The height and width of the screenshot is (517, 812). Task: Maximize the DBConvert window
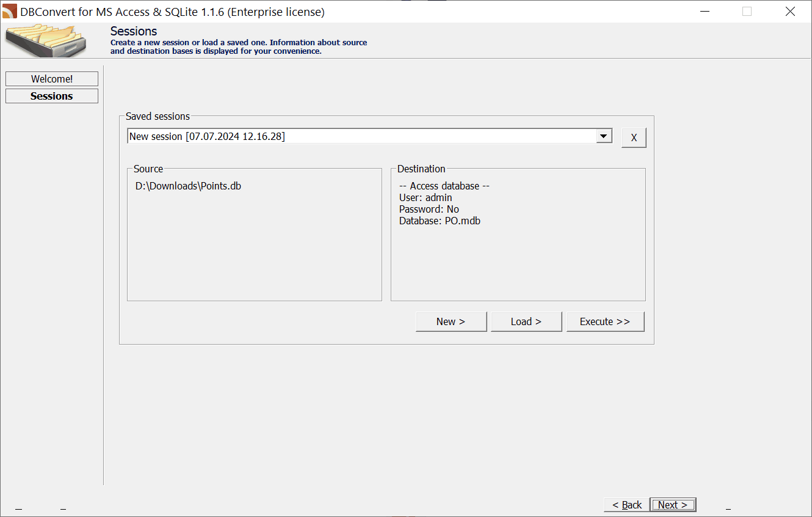click(747, 11)
